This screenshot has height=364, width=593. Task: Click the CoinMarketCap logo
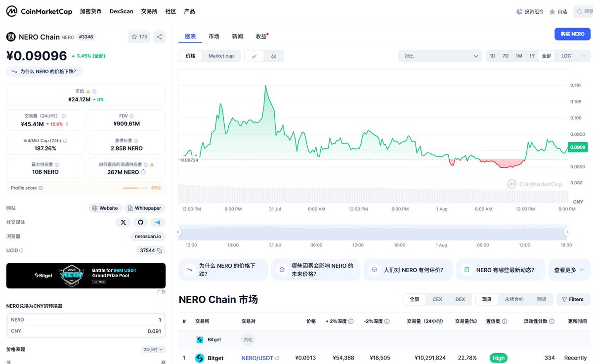[39, 11]
